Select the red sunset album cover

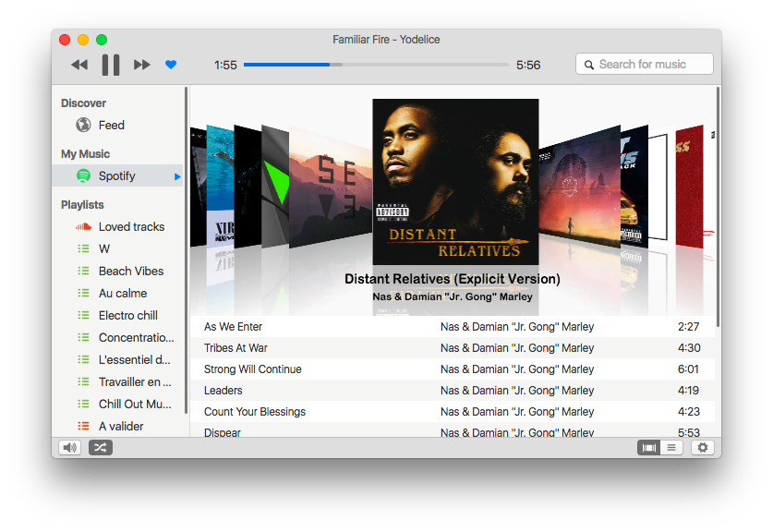[579, 187]
